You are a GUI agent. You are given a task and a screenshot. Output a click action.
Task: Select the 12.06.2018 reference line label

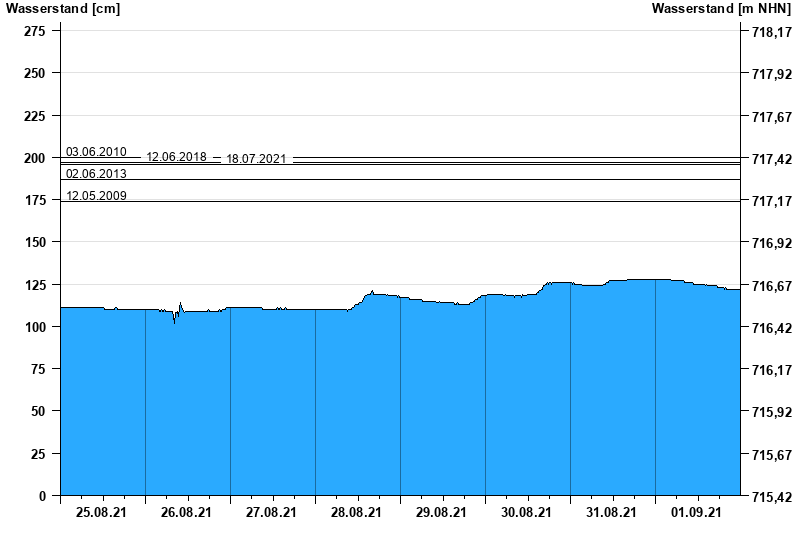pyautogui.click(x=176, y=157)
